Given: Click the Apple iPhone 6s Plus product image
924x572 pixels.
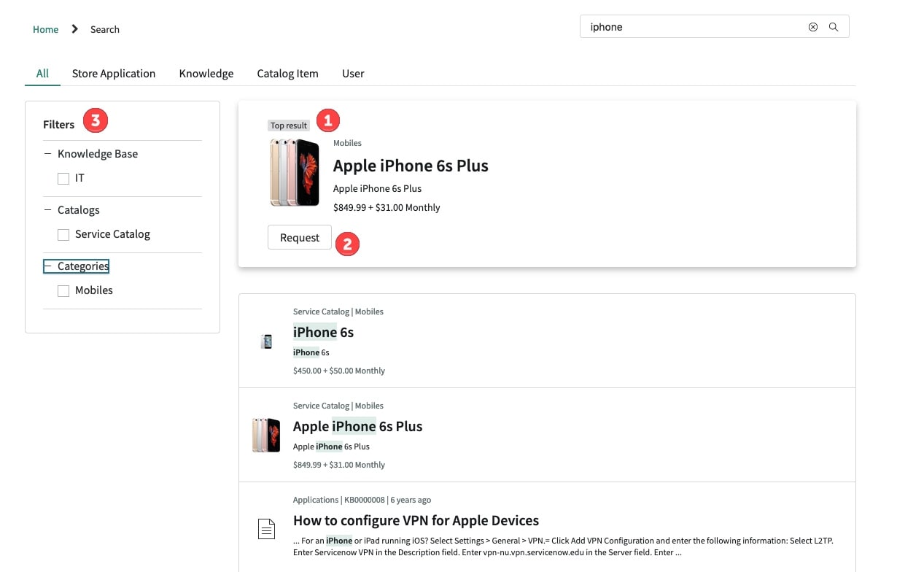Looking at the screenshot, I should point(266,435).
